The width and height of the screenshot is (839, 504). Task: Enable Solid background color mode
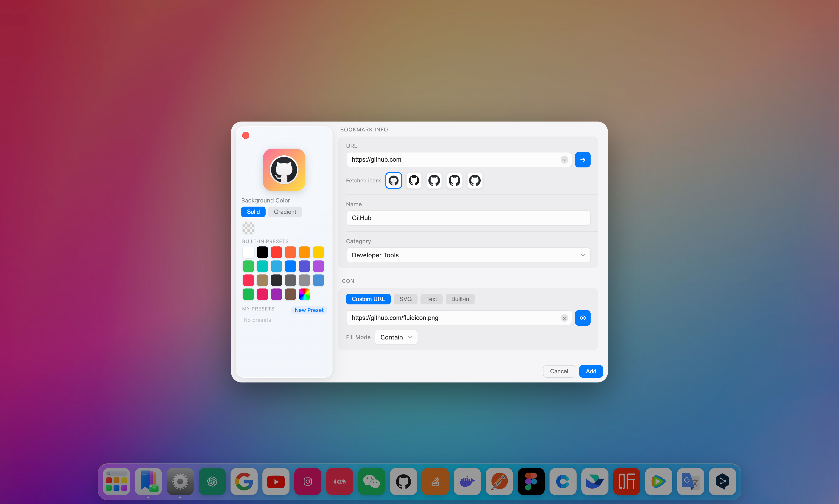pyautogui.click(x=253, y=212)
